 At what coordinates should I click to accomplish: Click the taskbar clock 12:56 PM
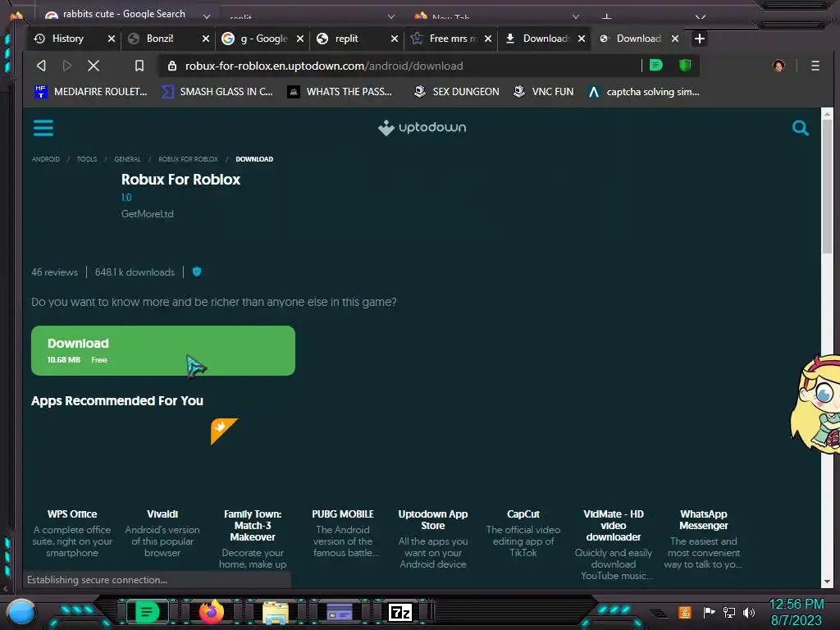796,605
